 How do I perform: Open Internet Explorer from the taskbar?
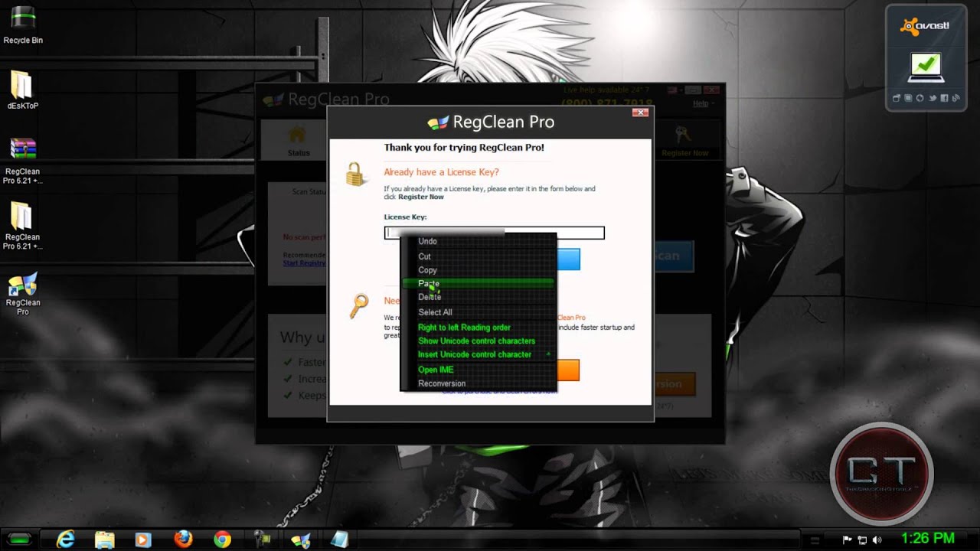tap(67, 540)
